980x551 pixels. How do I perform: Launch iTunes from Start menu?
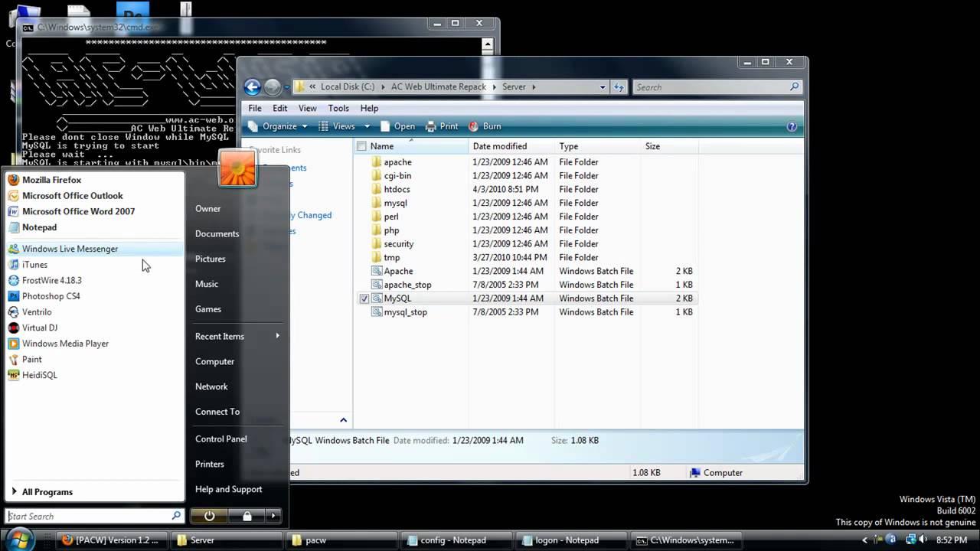[94, 265]
